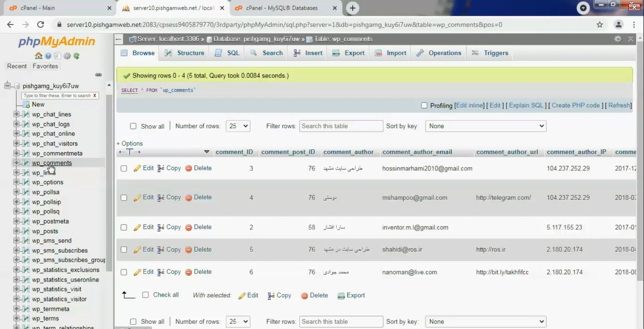Click the New table icon in tree
Screen dimensions: 644x329
click(x=26, y=105)
